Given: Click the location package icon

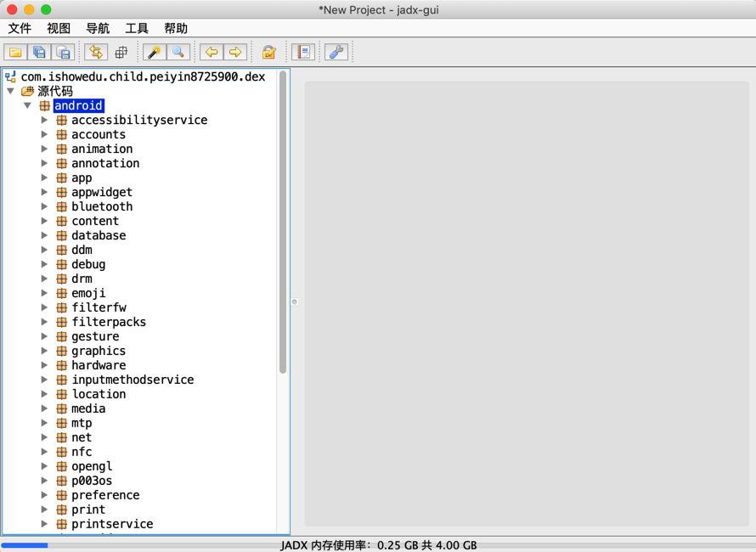Looking at the screenshot, I should (62, 394).
